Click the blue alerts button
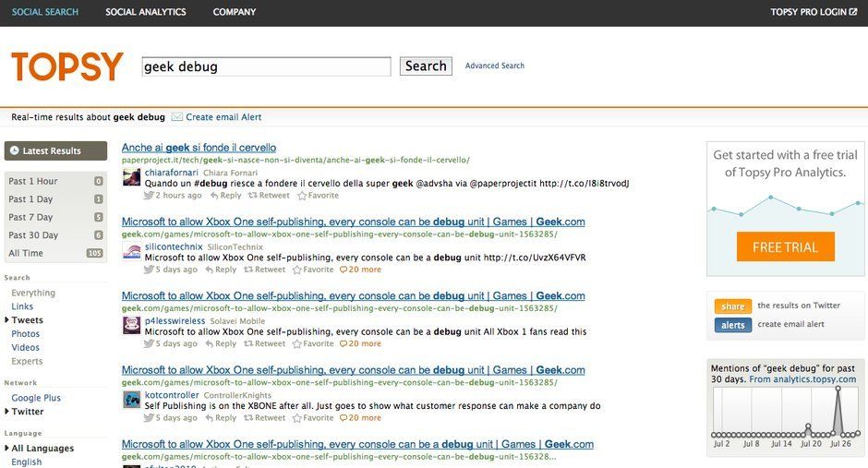Viewport: 868px width, 468px height. (733, 325)
